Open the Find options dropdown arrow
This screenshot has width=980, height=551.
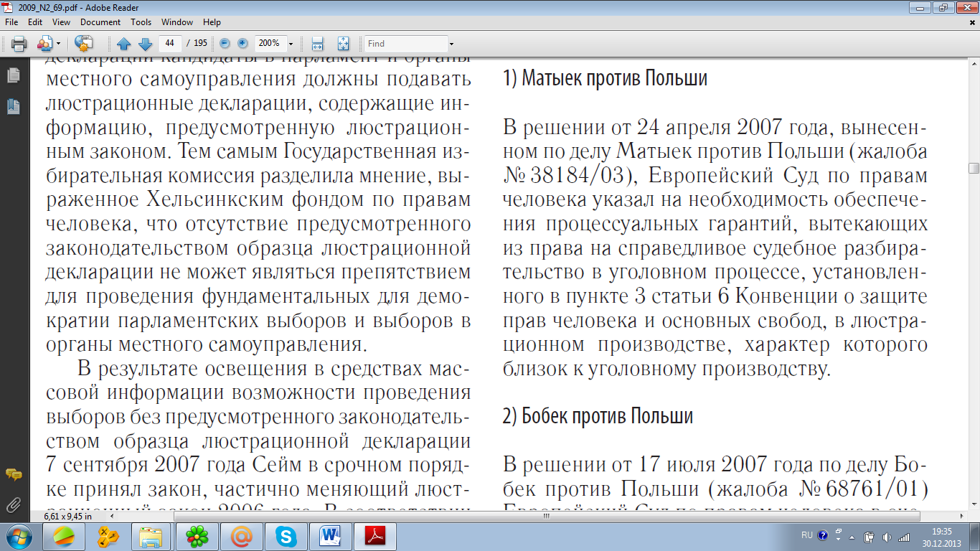[451, 44]
